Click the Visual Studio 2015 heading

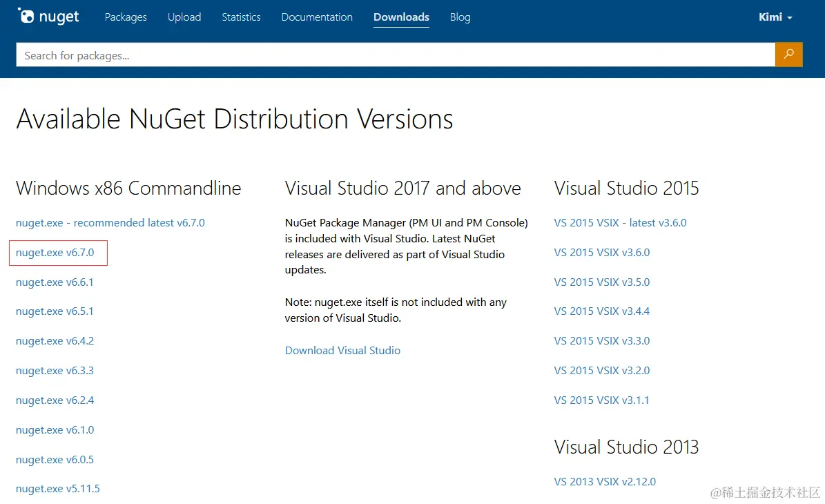coord(627,188)
